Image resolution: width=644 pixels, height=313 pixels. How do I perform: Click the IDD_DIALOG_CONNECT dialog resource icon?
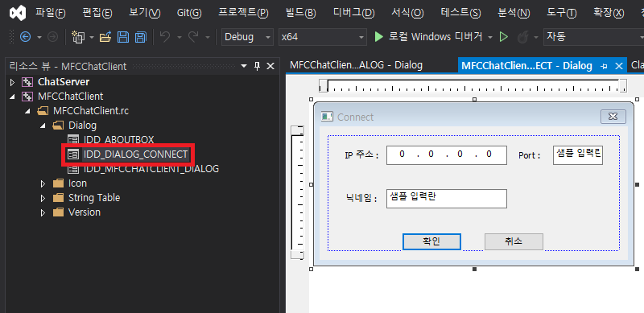click(x=72, y=154)
